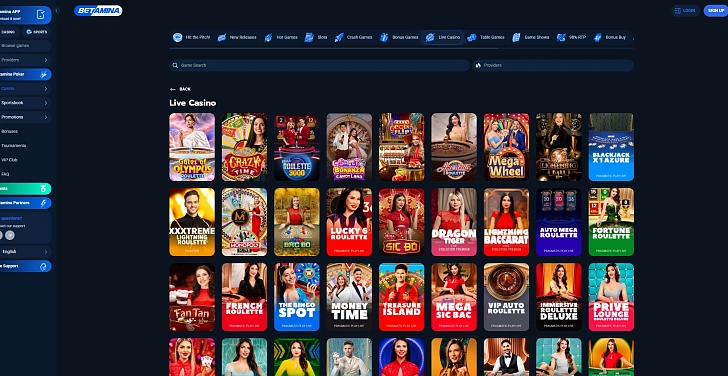
Task: Open the Auto Mega Roulette game
Action: tap(559, 222)
